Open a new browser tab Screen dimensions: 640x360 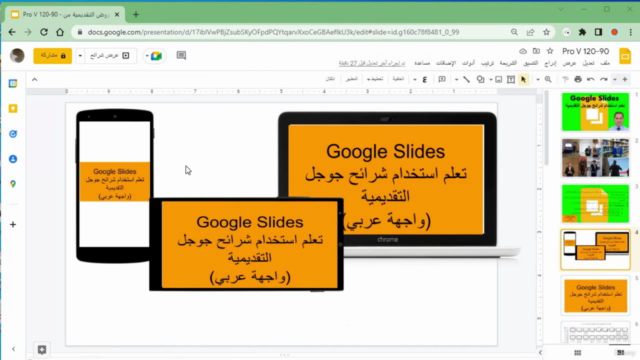coord(136,15)
